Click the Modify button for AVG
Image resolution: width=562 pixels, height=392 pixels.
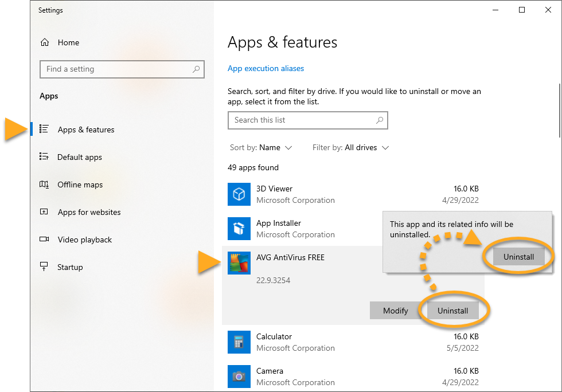(x=395, y=311)
